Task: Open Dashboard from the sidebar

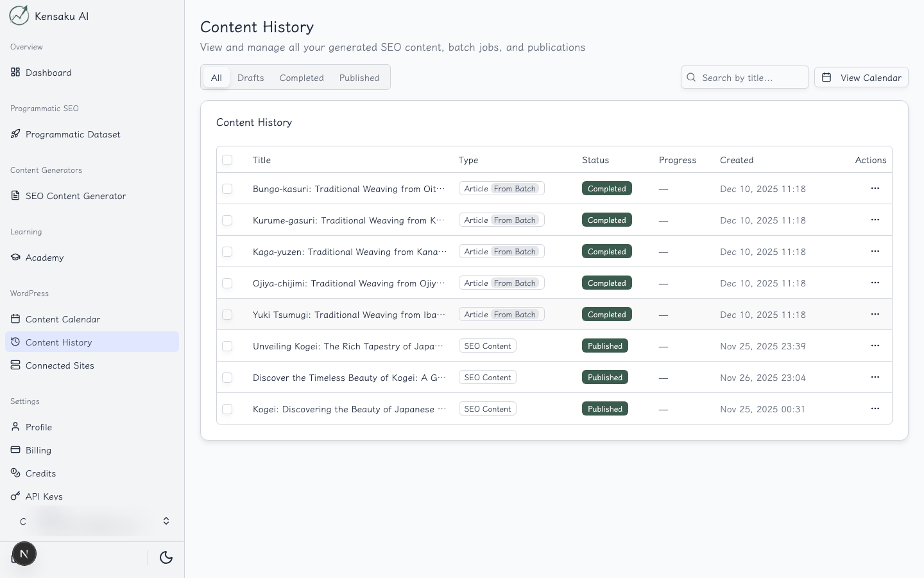Action: 48,73
